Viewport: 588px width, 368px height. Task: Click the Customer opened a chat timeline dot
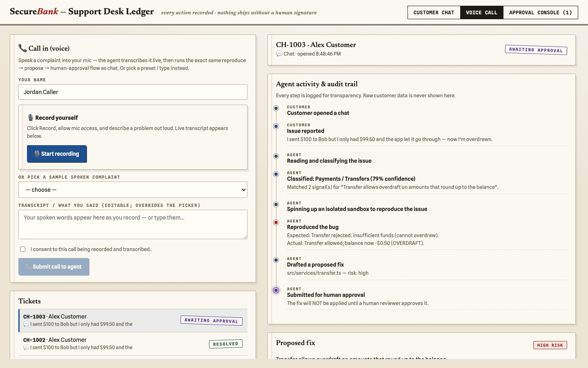276,108
